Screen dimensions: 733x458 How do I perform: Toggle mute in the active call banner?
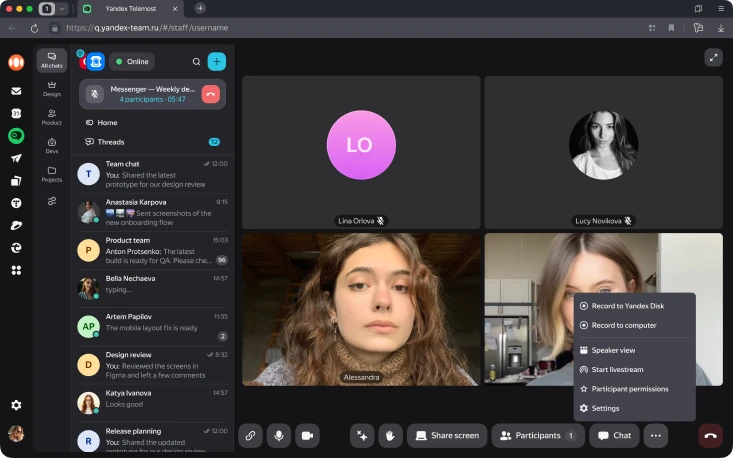coord(94,94)
